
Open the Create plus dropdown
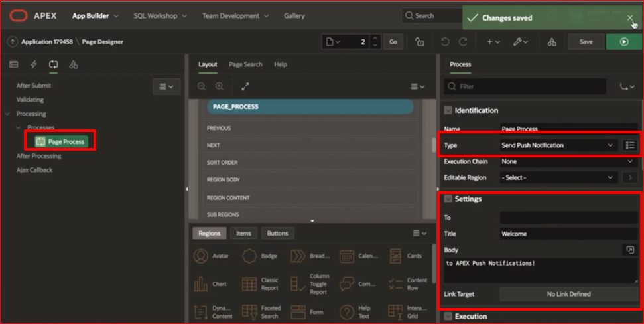click(493, 42)
